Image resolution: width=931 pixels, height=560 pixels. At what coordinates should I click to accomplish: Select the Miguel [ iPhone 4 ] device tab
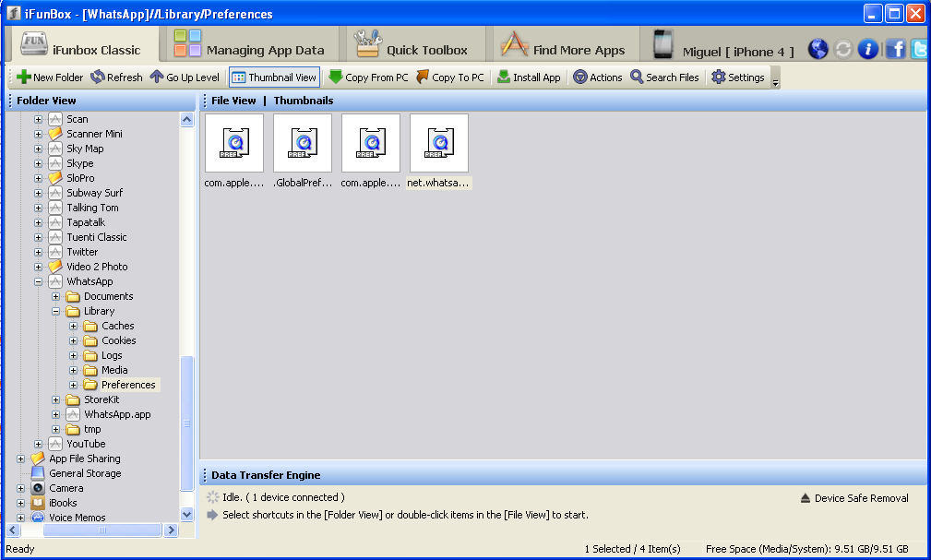point(723,46)
